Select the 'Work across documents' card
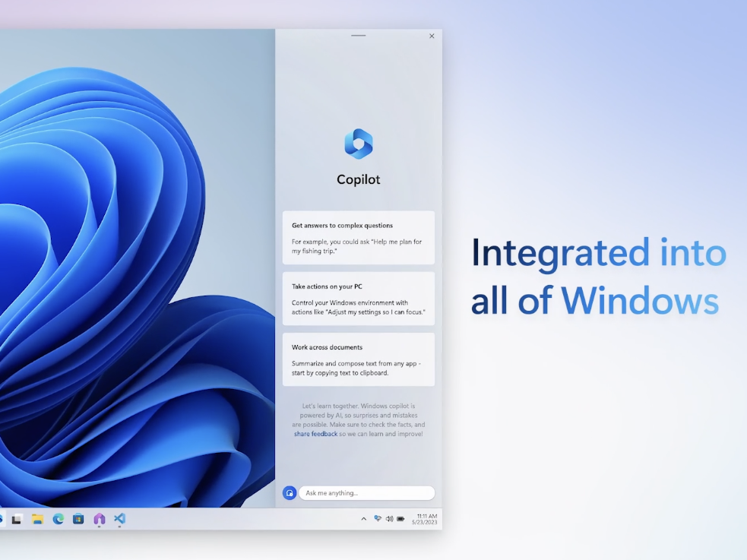This screenshot has width=747, height=560. [358, 359]
